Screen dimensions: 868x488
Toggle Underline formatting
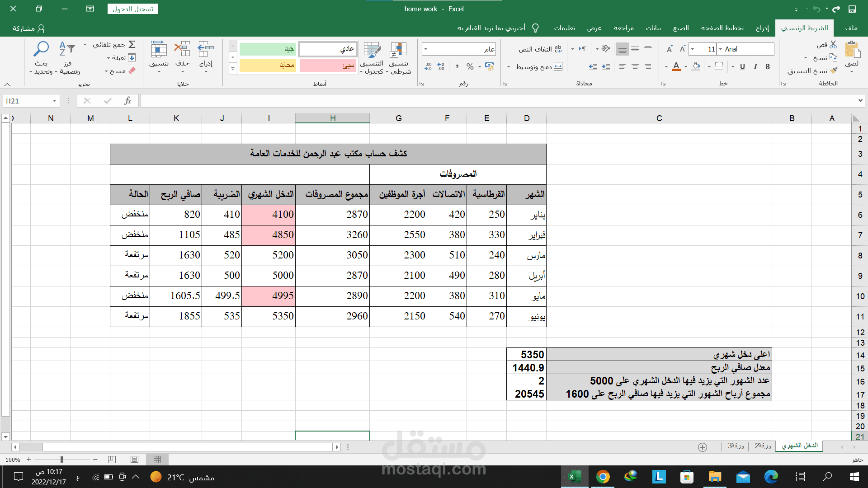tap(742, 66)
